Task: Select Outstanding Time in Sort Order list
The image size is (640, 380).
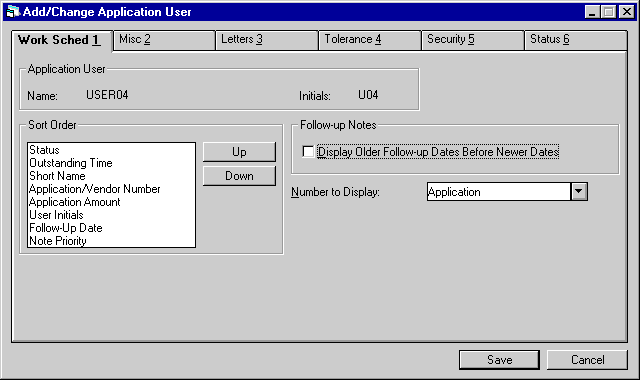Action: [x=71, y=163]
